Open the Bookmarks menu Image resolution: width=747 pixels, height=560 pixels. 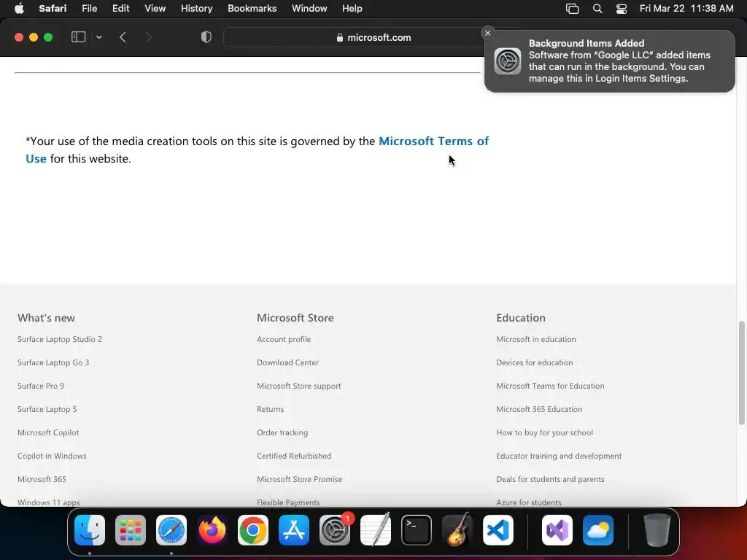252,8
